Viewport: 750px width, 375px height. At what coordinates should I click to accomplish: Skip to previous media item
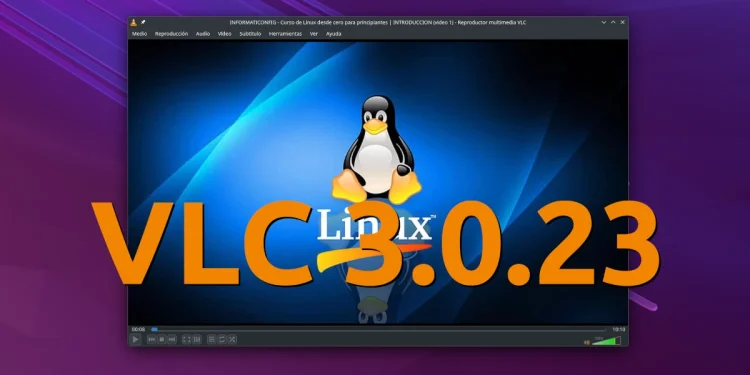click(x=152, y=339)
